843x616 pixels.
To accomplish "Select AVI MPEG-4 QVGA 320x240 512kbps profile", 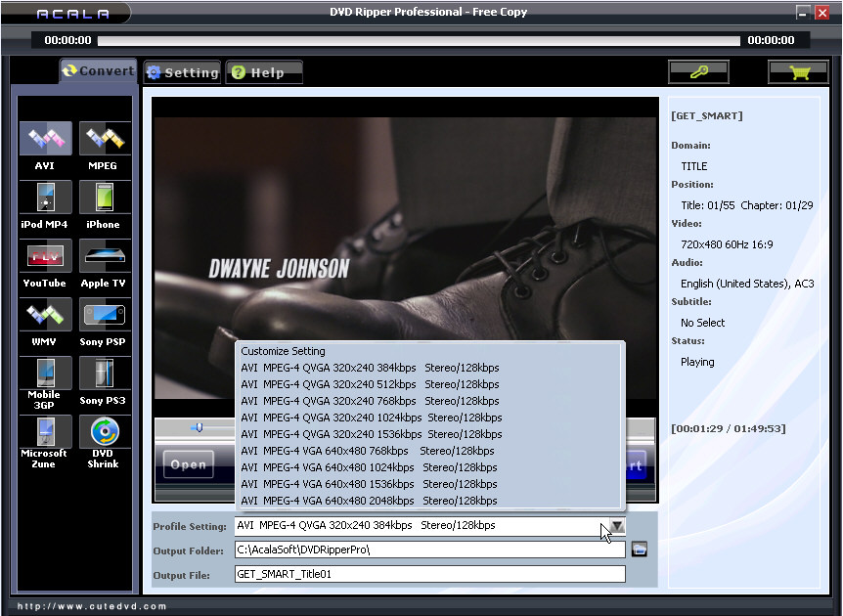I will point(430,384).
